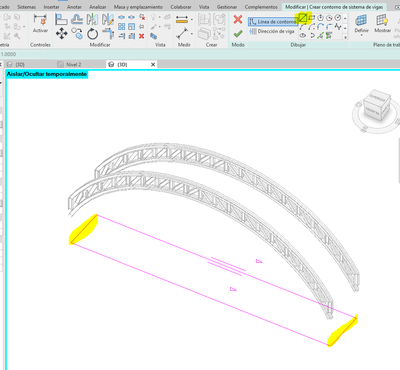Click the Mostrar work plane button
Screen dimensions: 400x370
[x=382, y=24]
